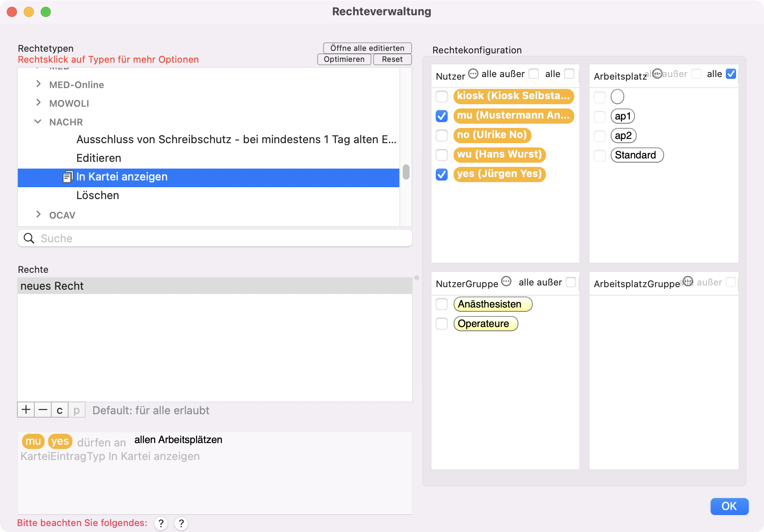Click the MOWOLI tree label
The image size is (764, 532).
click(x=69, y=103)
